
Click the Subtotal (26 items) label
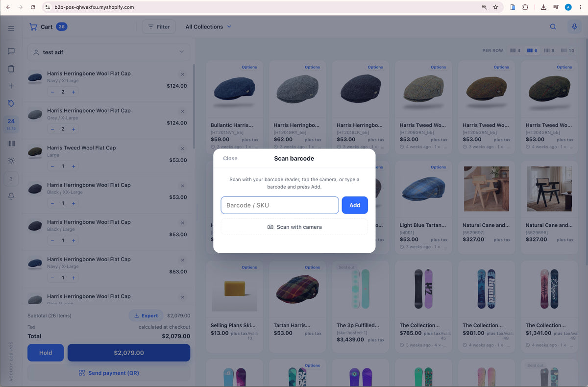(x=49, y=316)
